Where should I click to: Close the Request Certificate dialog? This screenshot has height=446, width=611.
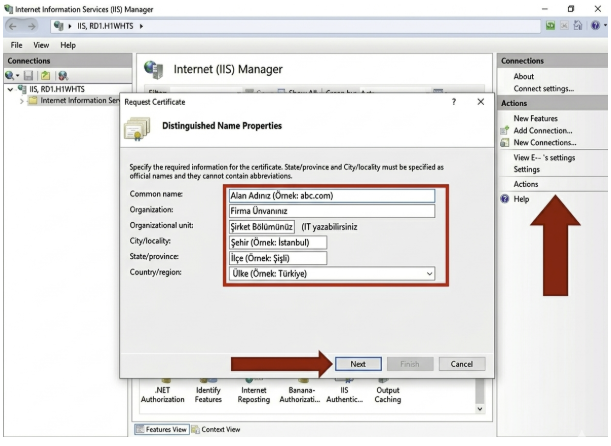[x=481, y=102]
